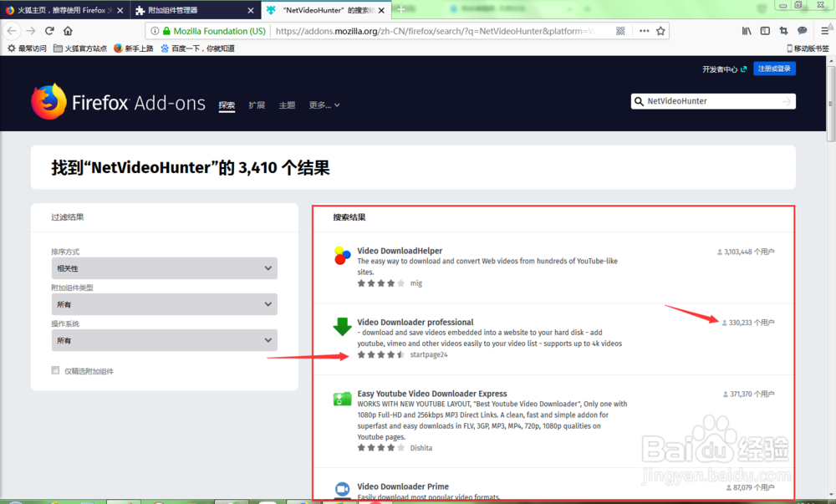The height and width of the screenshot is (504, 836).
Task: Open the 主题 navigation item
Action: (287, 105)
